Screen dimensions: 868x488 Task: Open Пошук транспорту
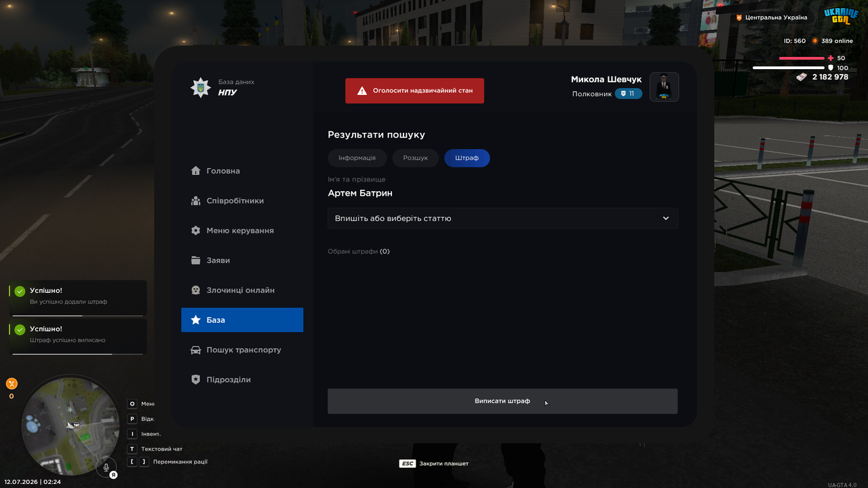point(242,350)
